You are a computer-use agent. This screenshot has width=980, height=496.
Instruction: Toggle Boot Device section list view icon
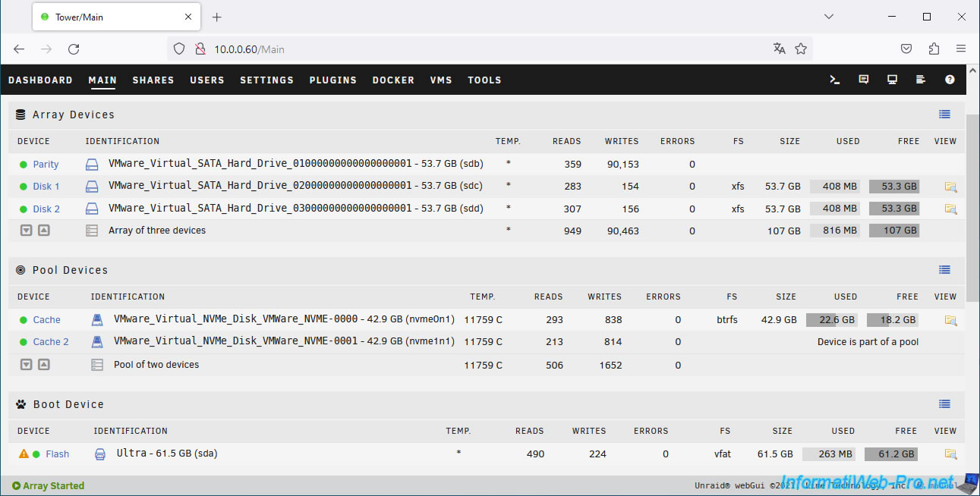click(944, 404)
